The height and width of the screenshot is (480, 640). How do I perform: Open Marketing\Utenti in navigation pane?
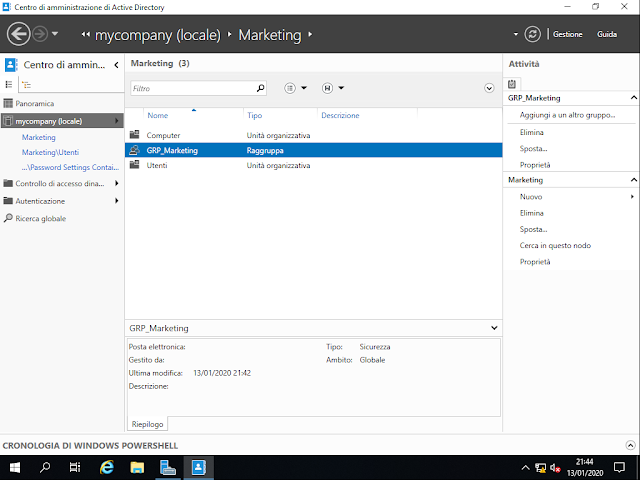click(51, 152)
